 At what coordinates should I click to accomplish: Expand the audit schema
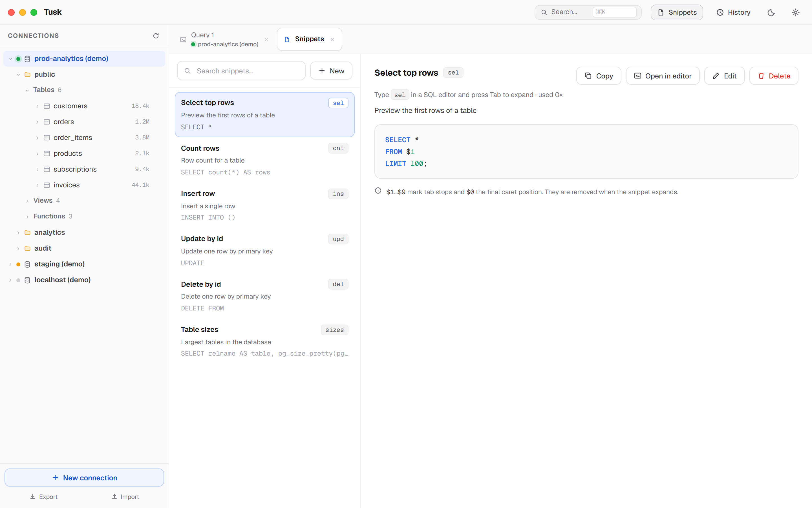(x=18, y=248)
